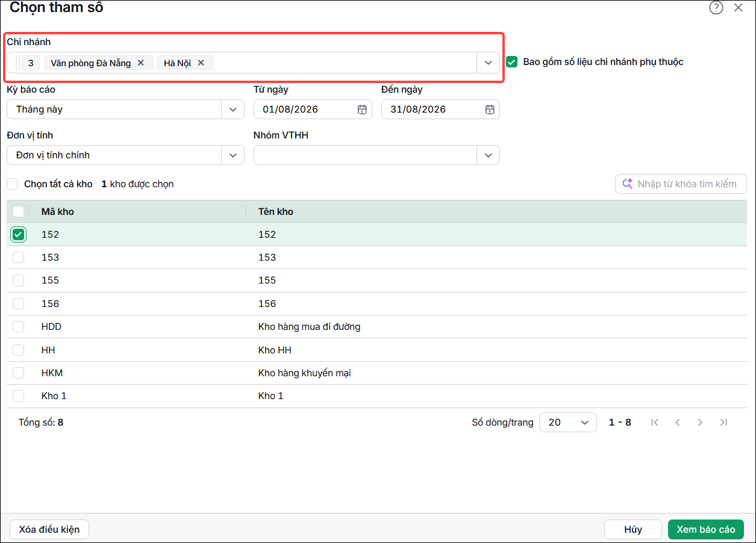Expand the Đơn vị tính dropdown arrow

pos(233,155)
